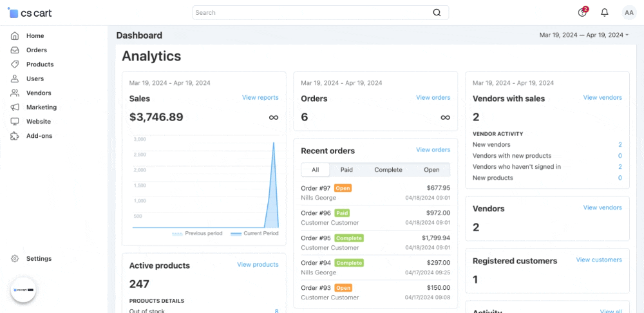Click View products link
Viewport: 644px width, 313px height.
tap(258, 265)
